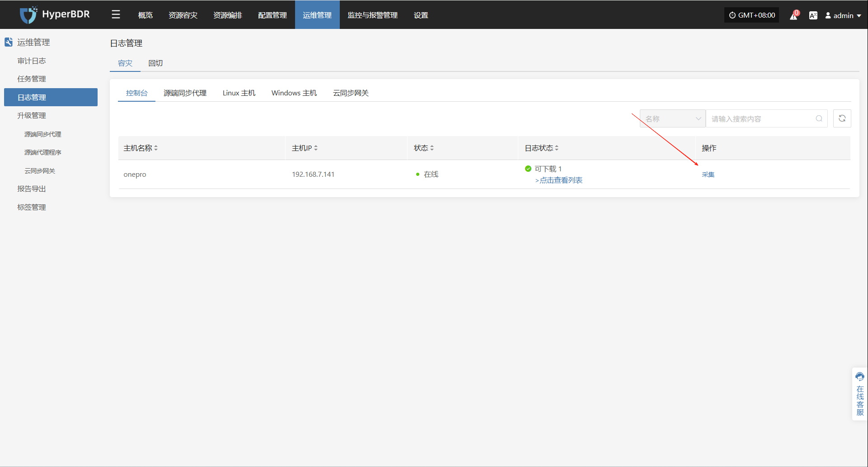Select the 源端同步代理 sub-tab
Viewport: 868px width, 467px height.
pos(185,93)
